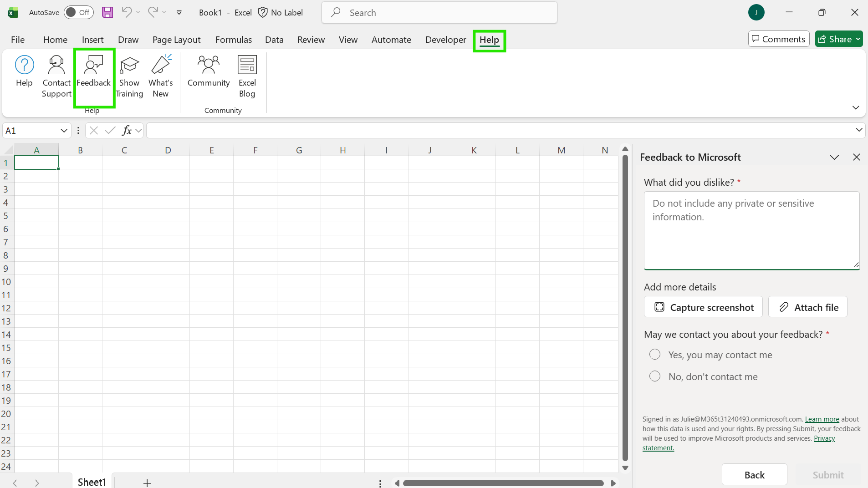Switch to the Page Layout tab
Image resolution: width=868 pixels, height=488 pixels.
point(176,40)
